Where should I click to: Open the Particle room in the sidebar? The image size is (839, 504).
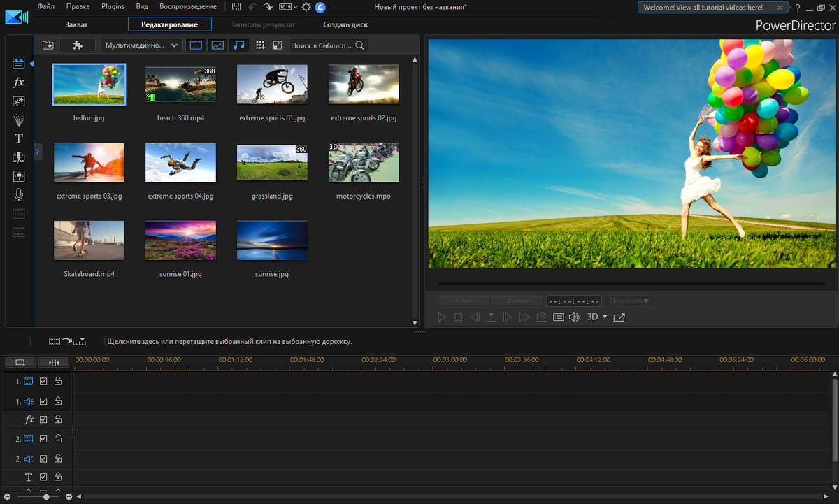19,120
